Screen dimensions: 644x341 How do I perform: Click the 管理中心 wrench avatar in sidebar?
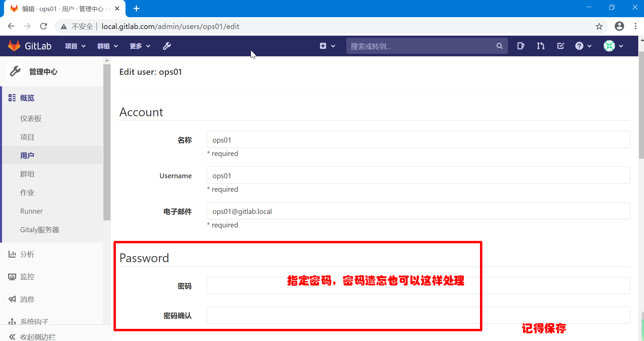pyautogui.click(x=15, y=71)
